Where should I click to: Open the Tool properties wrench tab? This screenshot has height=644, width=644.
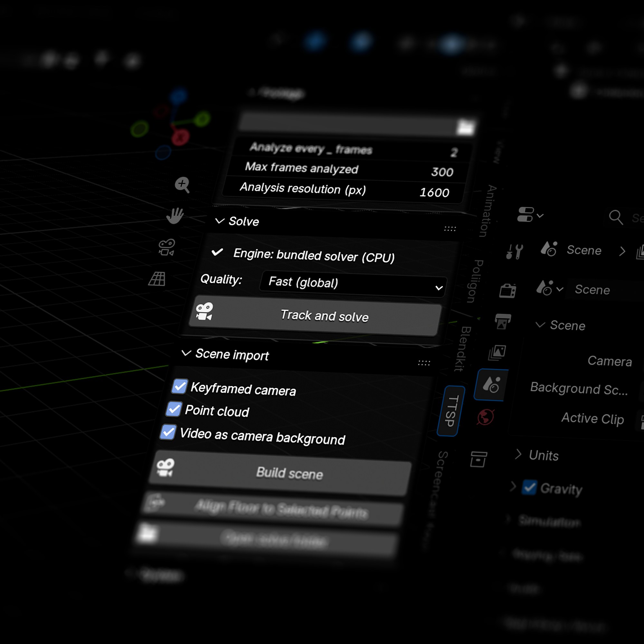coord(514,251)
